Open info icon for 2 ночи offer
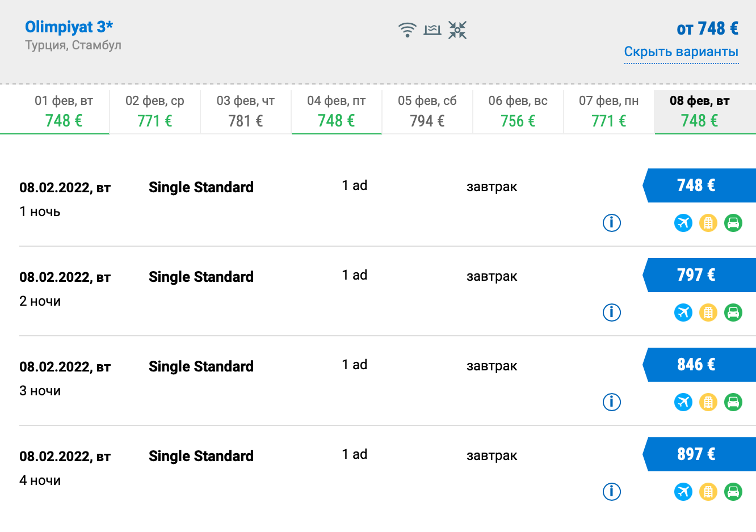756x532 pixels. pos(612,313)
